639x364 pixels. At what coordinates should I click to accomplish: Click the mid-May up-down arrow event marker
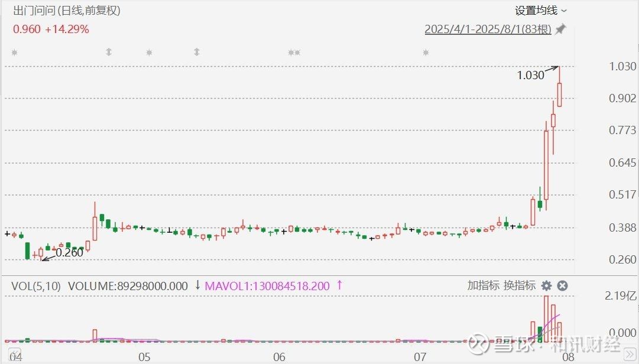click(x=197, y=52)
